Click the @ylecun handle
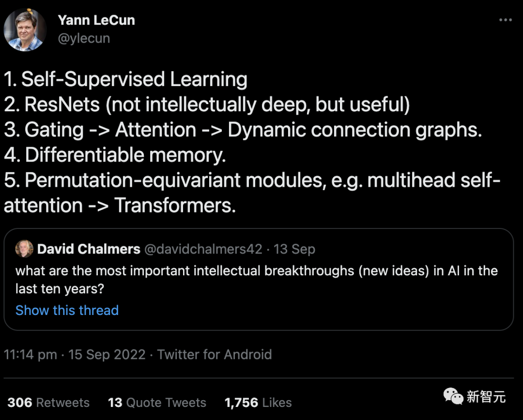Image resolution: width=523 pixels, height=420 pixels. click(84, 38)
